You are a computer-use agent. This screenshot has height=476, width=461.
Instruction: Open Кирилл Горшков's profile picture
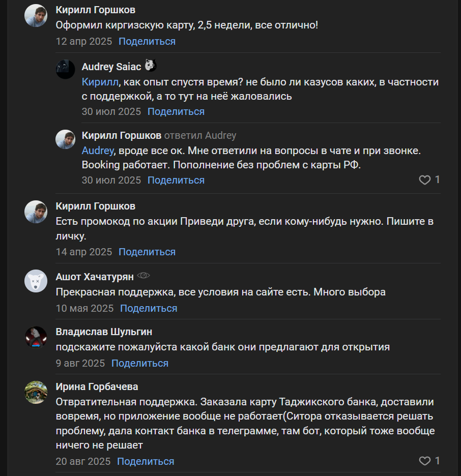pos(35,15)
